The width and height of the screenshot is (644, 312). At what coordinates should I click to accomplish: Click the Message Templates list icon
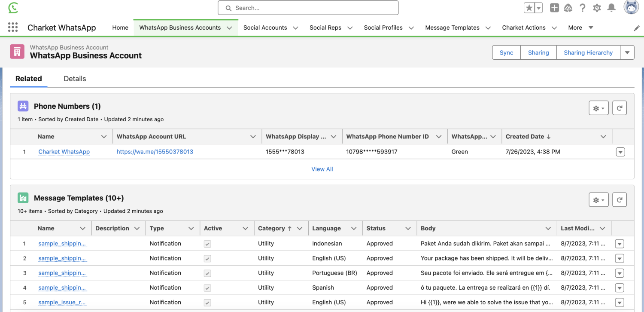pos(23,198)
